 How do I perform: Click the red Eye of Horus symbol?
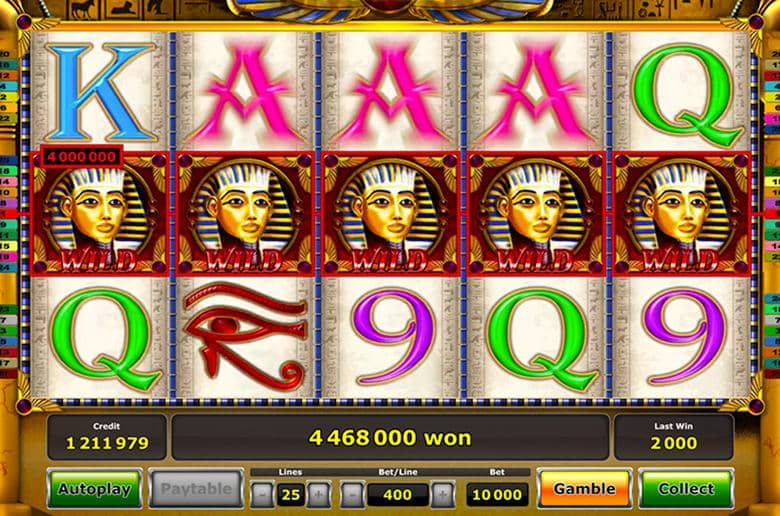[x=245, y=336]
